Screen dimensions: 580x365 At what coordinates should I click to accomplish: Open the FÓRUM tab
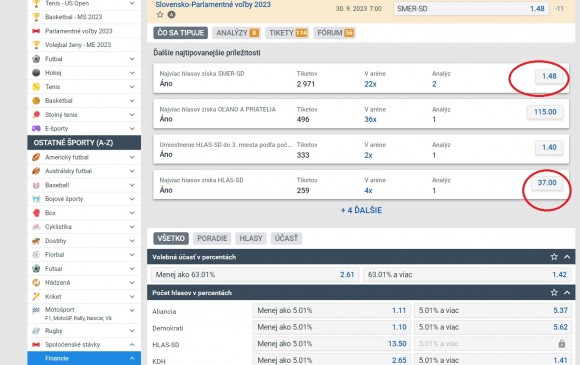335,33
